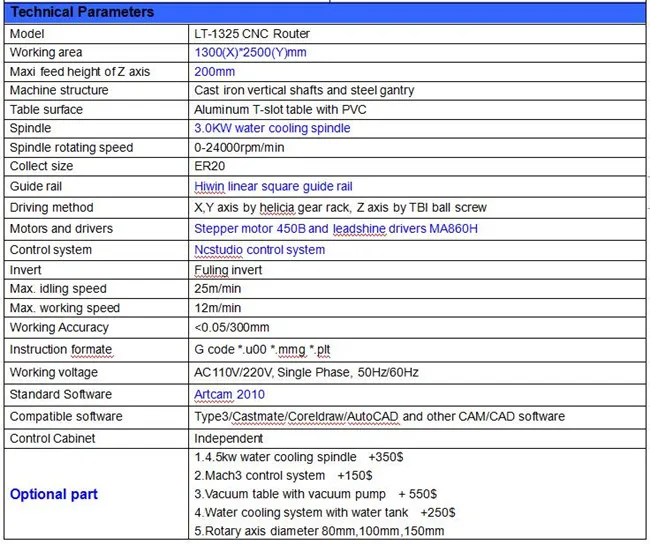This screenshot has width=650, height=544.
Task: Click '3.0KW water cooling spindle' value
Action: point(272,128)
